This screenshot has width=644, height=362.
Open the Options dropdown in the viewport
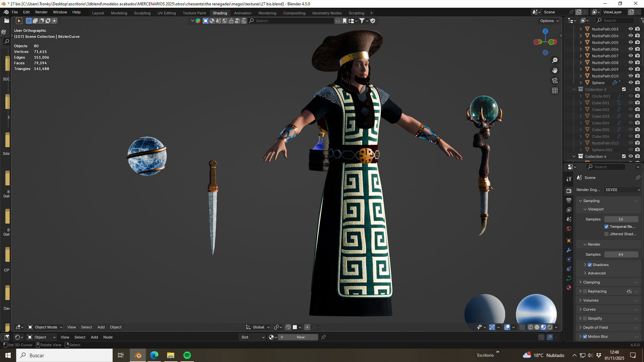[x=549, y=21]
